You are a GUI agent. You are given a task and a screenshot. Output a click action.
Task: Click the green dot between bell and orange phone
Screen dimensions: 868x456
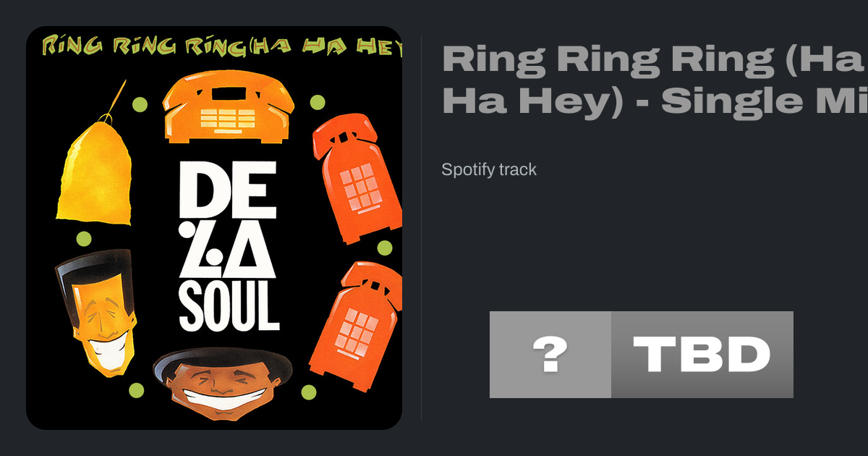(x=140, y=104)
